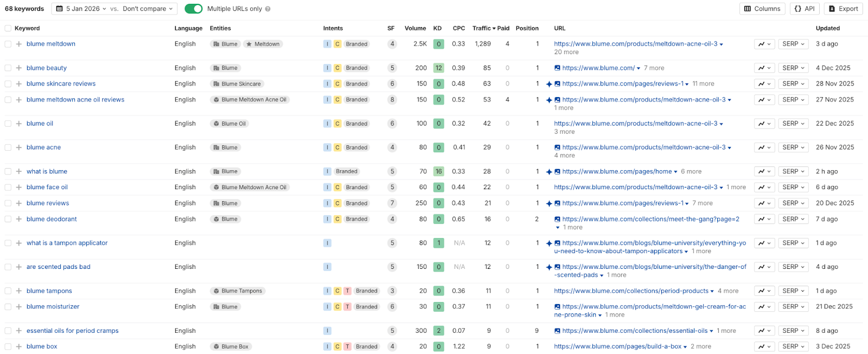Open trend chart for blume tampons row
Image resolution: width=868 pixels, height=354 pixels.
[764, 291]
